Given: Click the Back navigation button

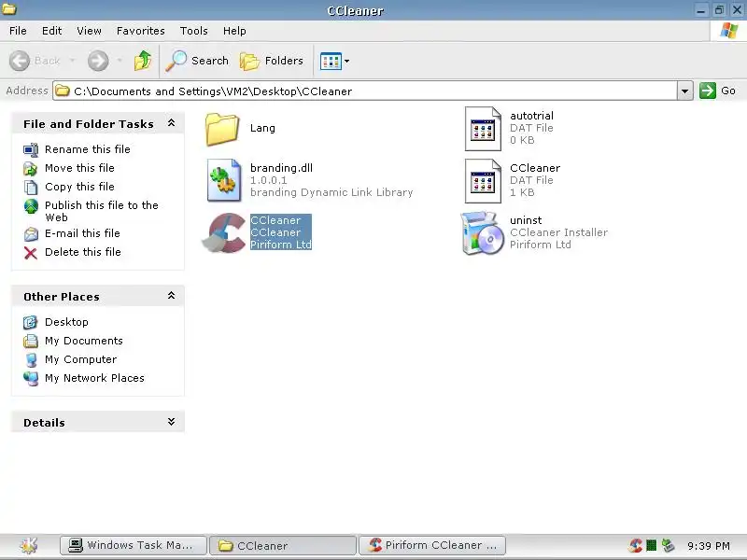Looking at the screenshot, I should 35,61.
